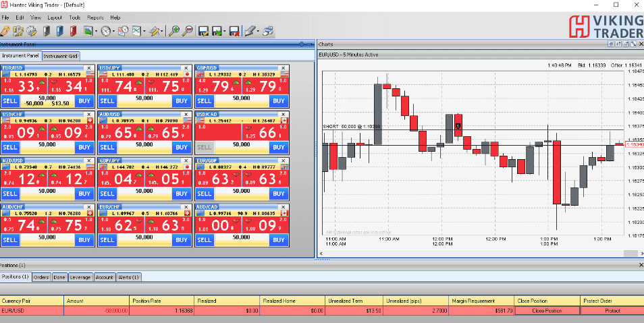Select the Done tab

59,277
